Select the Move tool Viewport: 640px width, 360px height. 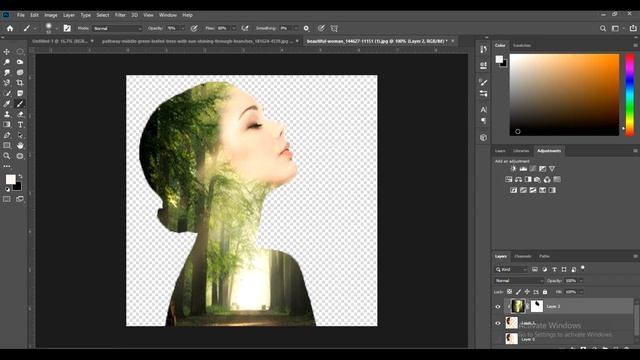point(7,52)
